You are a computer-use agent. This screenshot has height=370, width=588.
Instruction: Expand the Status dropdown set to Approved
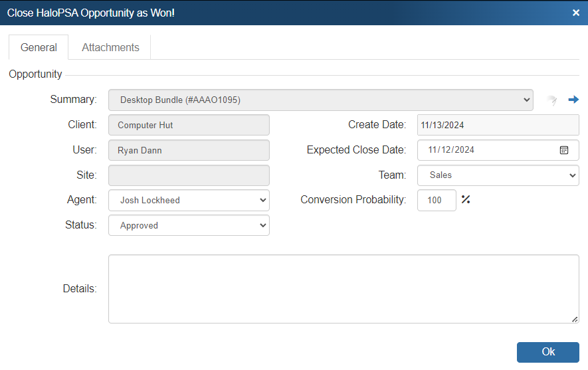click(189, 225)
